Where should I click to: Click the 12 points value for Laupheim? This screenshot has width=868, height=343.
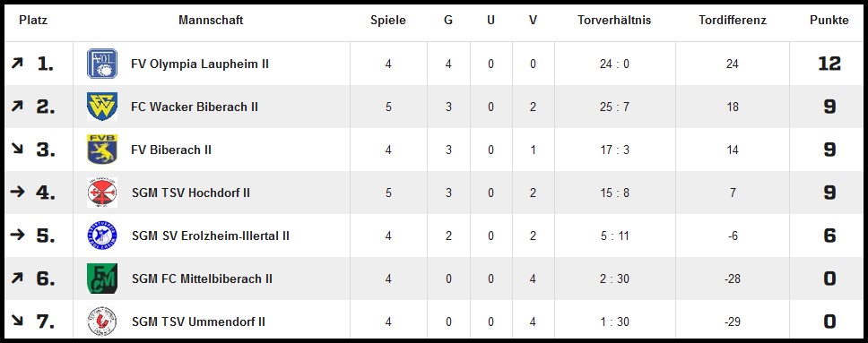(829, 64)
